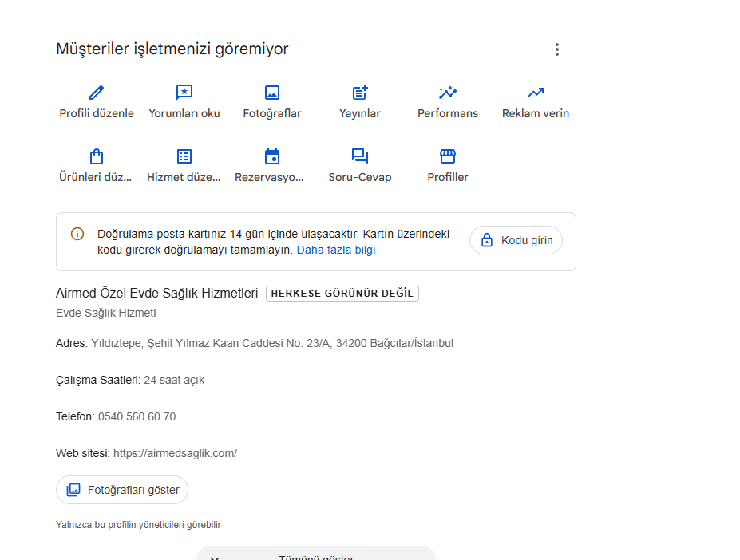
Task: Select the Profili düzenle label
Action: (97, 113)
